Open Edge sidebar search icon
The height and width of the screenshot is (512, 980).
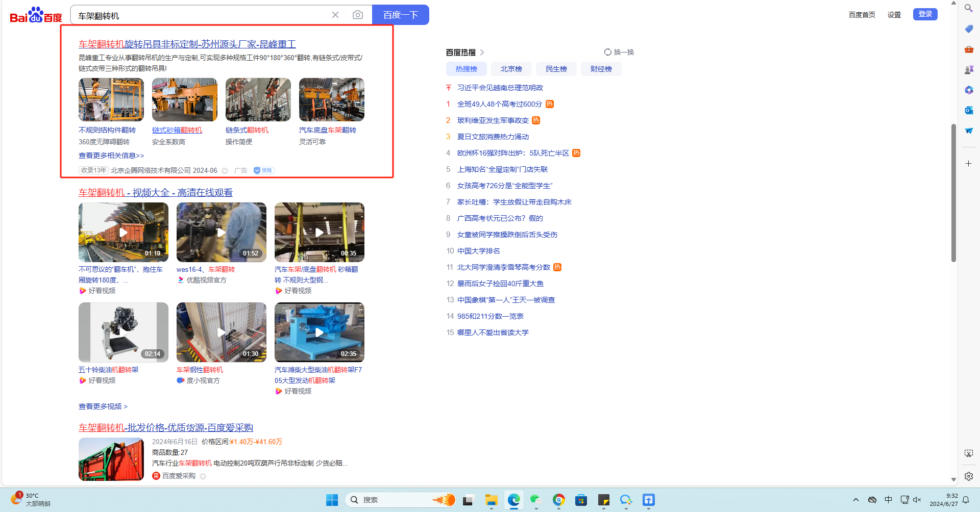tap(968, 8)
